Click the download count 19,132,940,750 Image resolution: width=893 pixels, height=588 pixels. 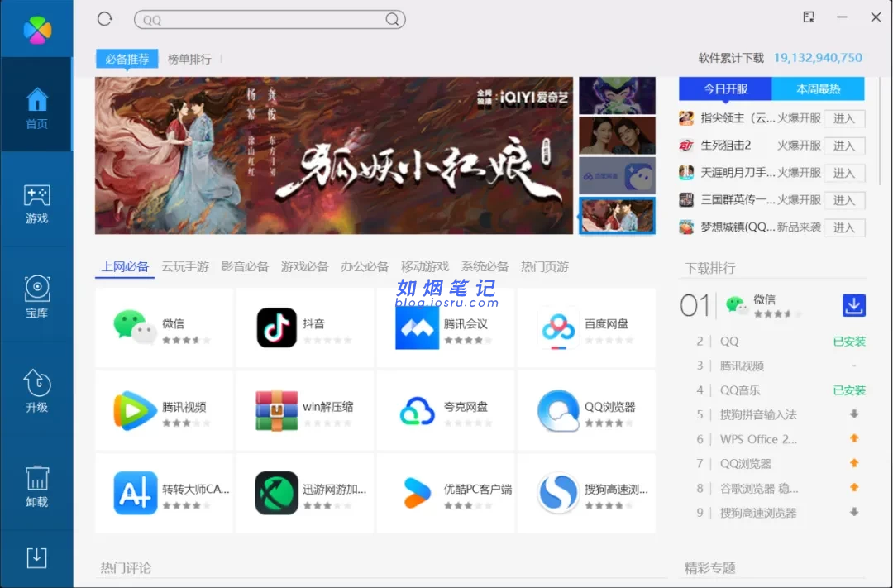[817, 58]
